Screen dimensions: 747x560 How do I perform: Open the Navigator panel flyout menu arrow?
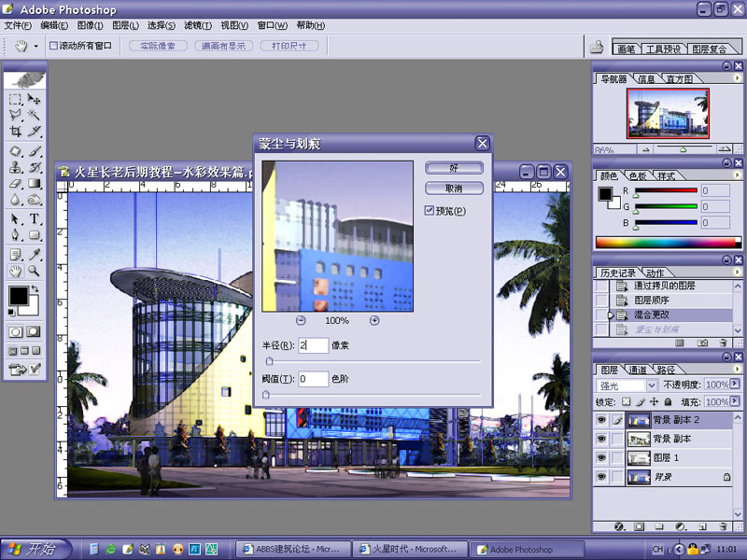[737, 78]
